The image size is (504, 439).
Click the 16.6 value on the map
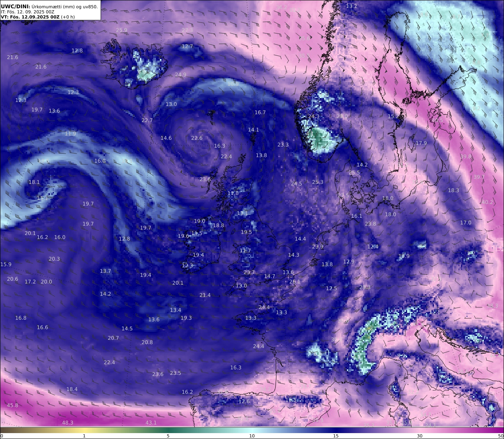(x=43, y=328)
